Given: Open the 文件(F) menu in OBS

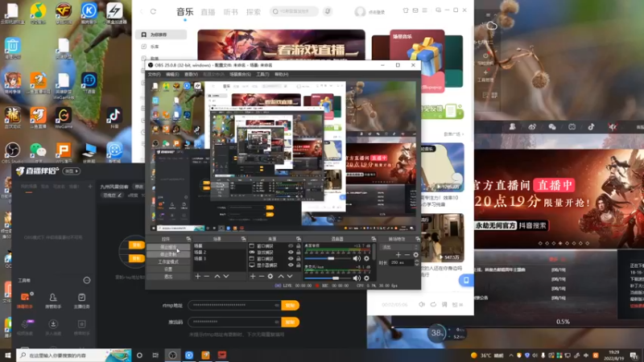Looking at the screenshot, I should [154, 74].
